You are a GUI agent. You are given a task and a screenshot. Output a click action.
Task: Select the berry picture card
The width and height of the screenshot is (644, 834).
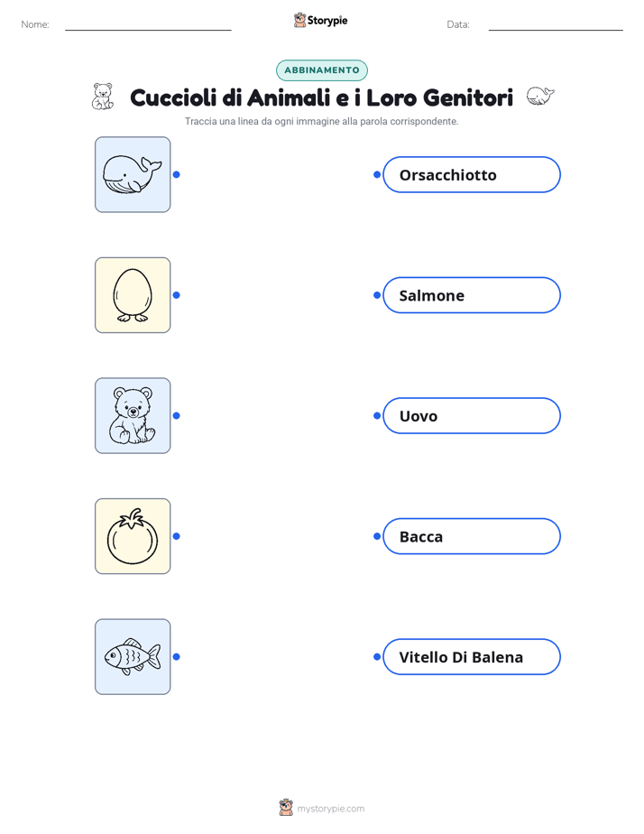[133, 536]
